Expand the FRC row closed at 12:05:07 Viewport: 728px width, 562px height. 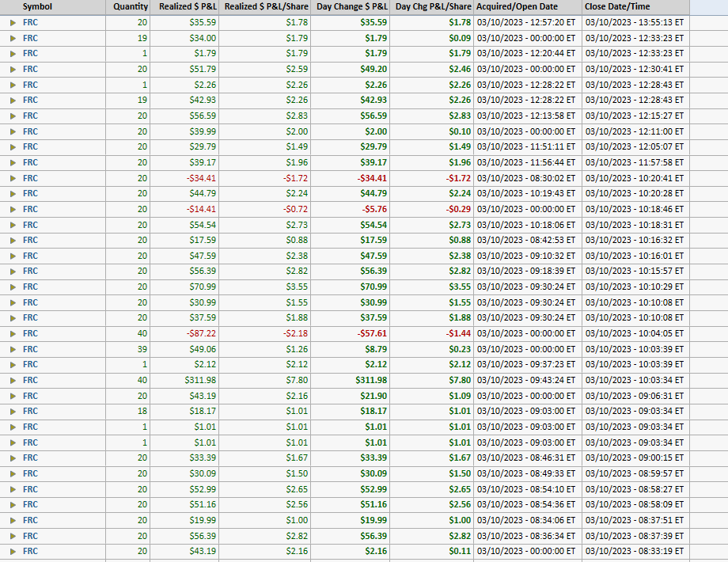pos(13,146)
